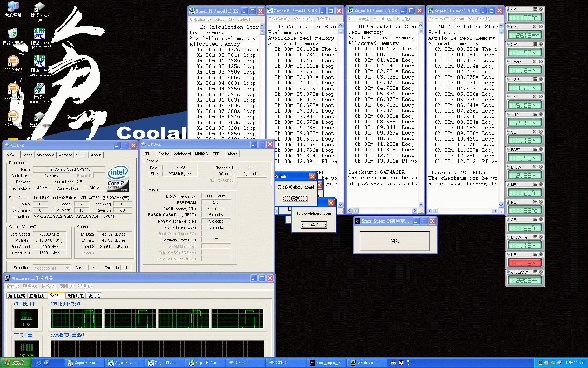Image resolution: width=588 pixels, height=368 pixels.
Task: Open 使用者 tab in Task Manager
Action: pyautogui.click(x=94, y=296)
